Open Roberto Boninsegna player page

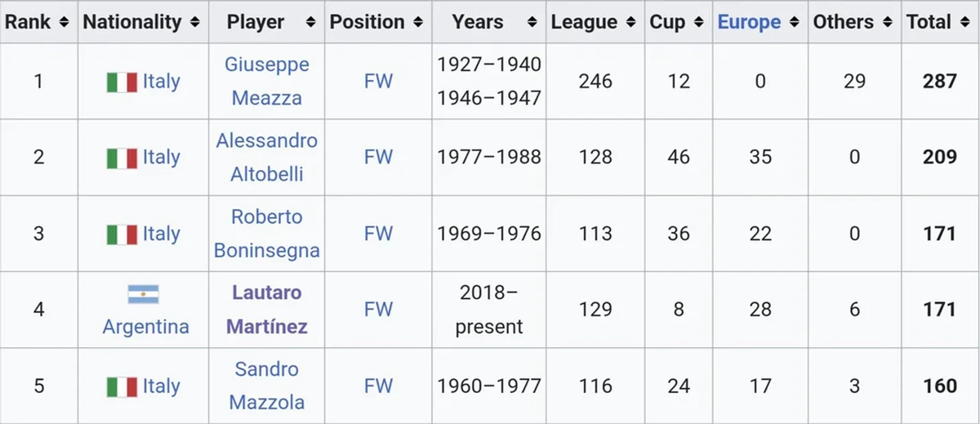(266, 233)
